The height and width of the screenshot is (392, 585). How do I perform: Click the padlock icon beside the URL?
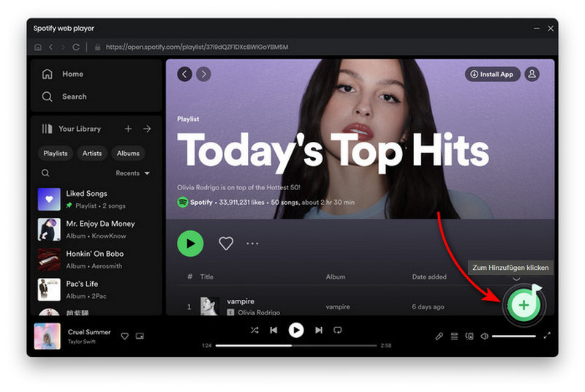(97, 47)
